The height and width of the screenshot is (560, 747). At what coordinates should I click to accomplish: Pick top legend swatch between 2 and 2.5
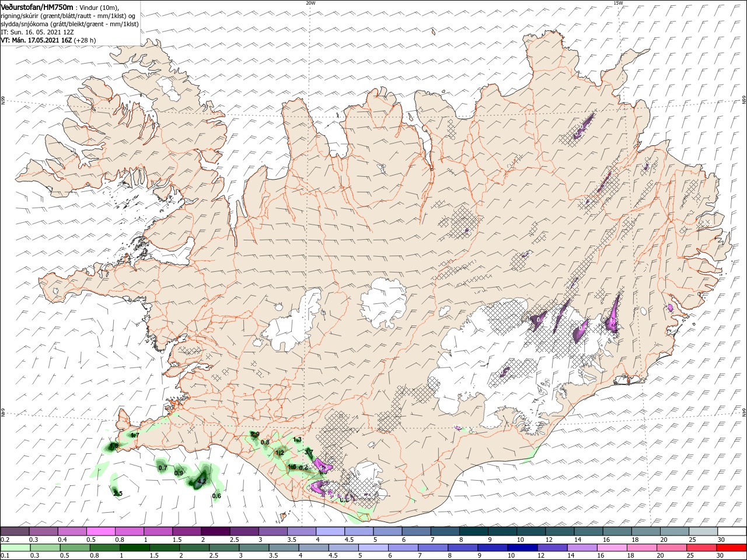[x=215, y=531]
